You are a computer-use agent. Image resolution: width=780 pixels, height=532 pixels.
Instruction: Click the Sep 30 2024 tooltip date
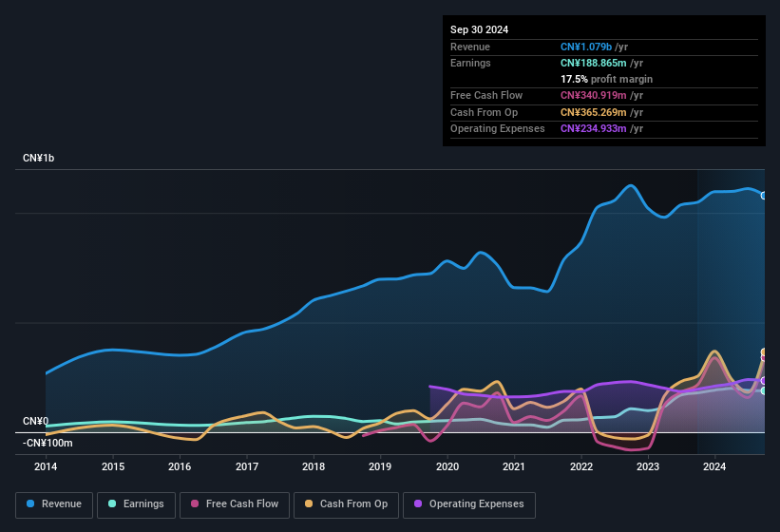point(479,29)
